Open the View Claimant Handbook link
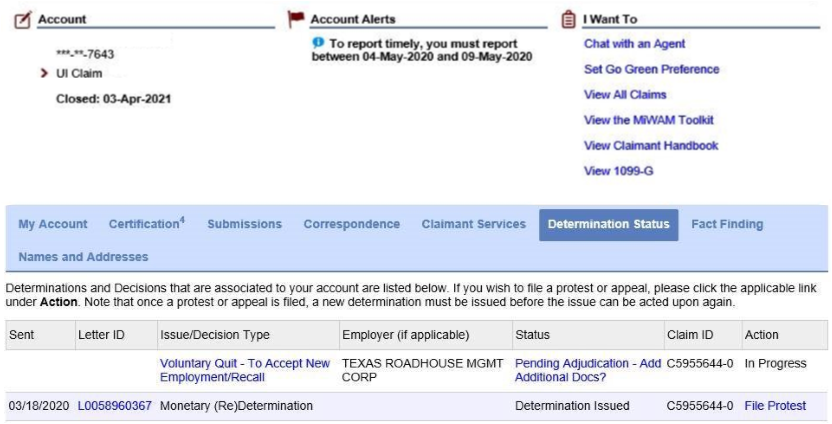The width and height of the screenshot is (832, 424). [x=651, y=145]
